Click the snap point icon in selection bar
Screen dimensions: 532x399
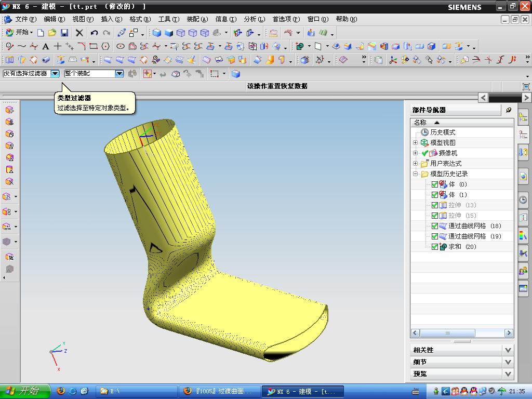click(147, 74)
